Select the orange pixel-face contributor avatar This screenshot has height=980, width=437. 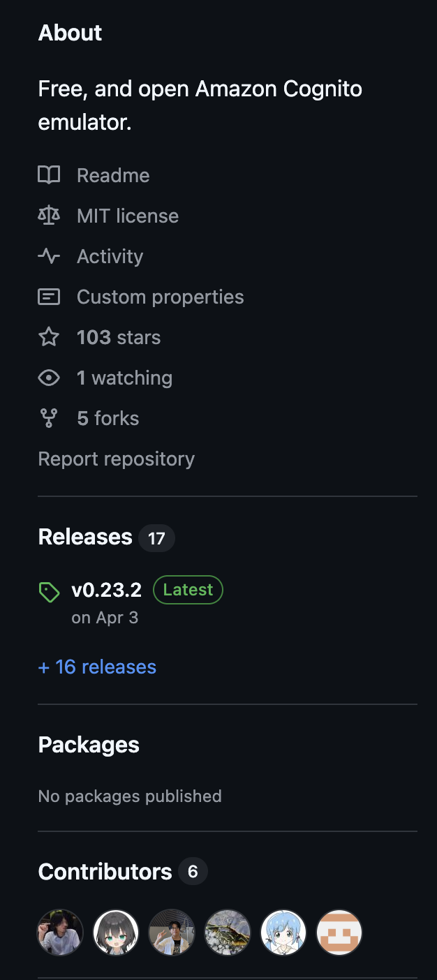pyautogui.click(x=339, y=932)
